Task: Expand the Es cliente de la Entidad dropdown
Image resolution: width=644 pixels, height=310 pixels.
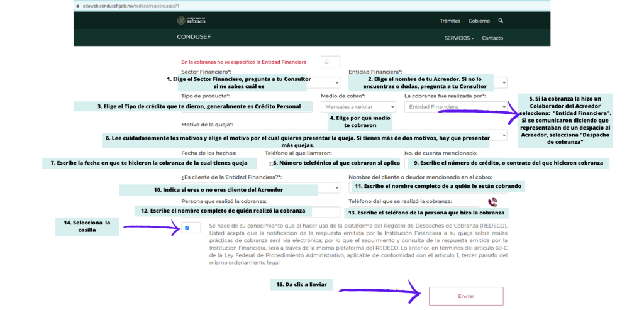Action: (x=336, y=188)
